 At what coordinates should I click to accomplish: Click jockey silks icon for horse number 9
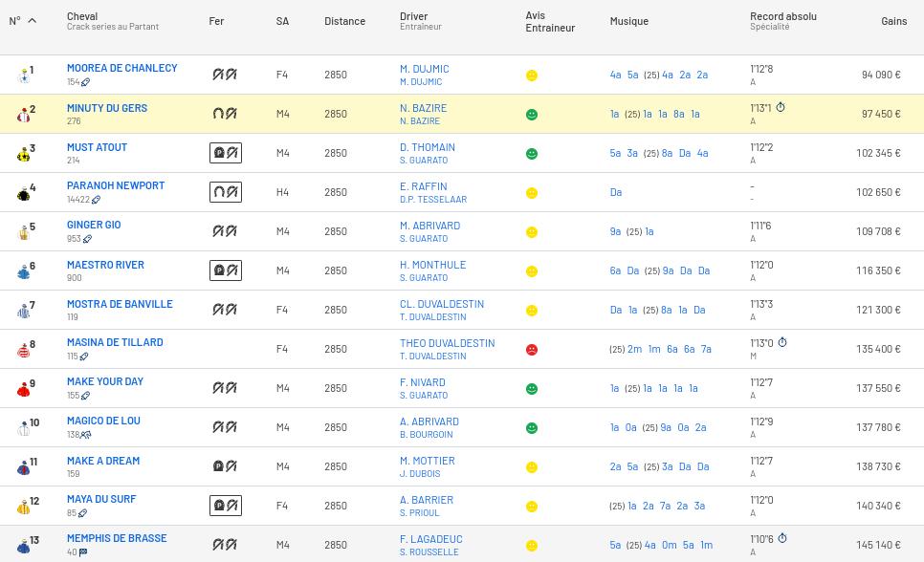pos(23,389)
